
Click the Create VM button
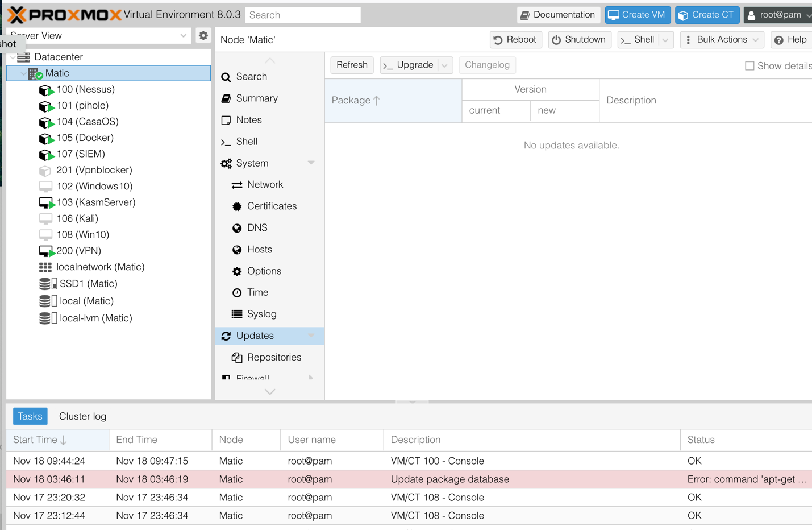tap(638, 15)
